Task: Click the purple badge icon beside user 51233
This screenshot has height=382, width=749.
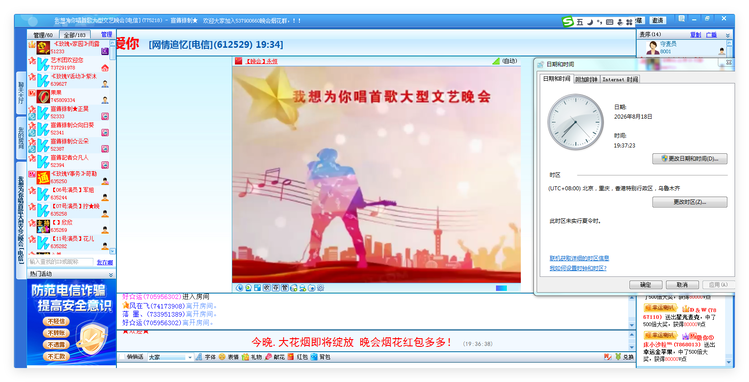Action: tap(105, 51)
